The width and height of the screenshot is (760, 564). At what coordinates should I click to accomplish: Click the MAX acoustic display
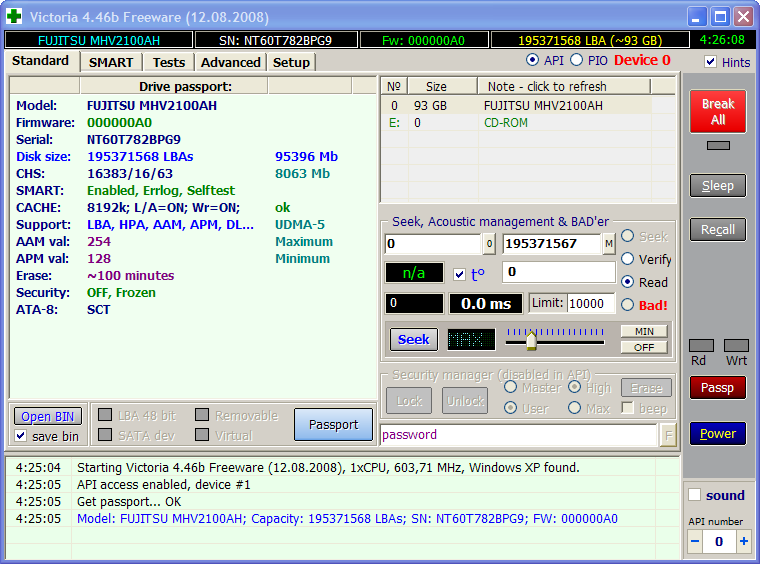coord(471,339)
